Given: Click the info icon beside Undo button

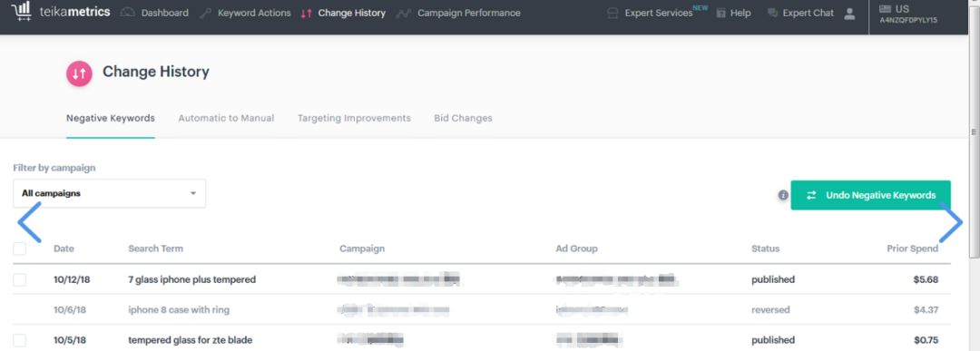Looking at the screenshot, I should click(782, 196).
